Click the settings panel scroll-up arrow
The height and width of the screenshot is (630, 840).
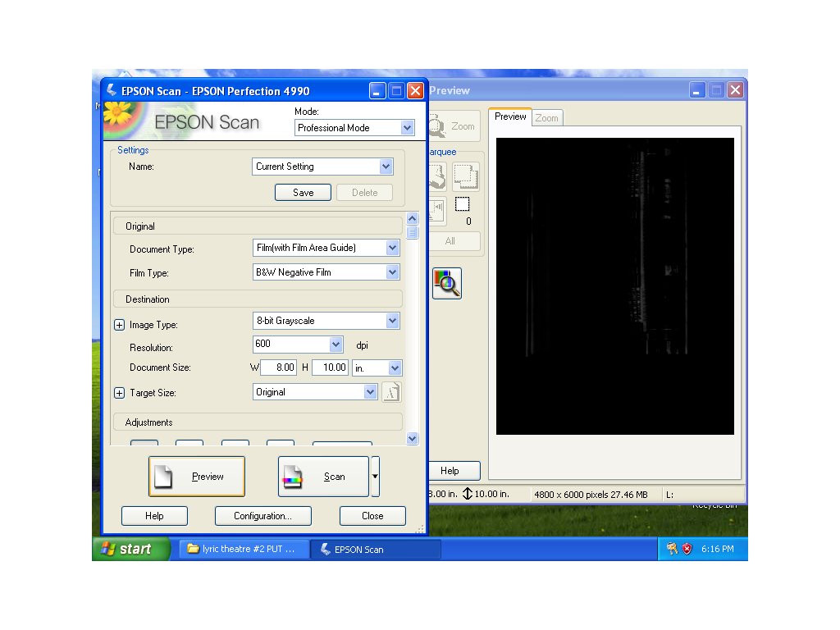412,218
